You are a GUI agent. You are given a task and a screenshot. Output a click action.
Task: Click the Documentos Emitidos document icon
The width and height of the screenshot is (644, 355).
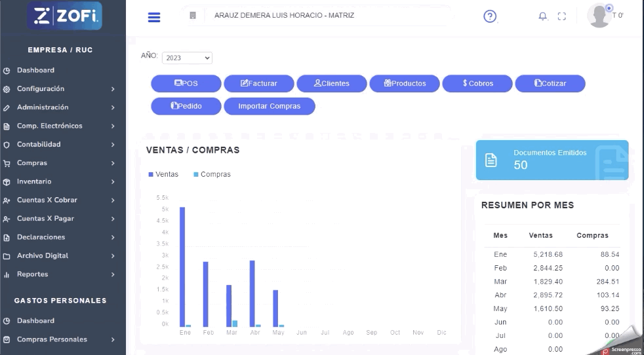tap(491, 160)
